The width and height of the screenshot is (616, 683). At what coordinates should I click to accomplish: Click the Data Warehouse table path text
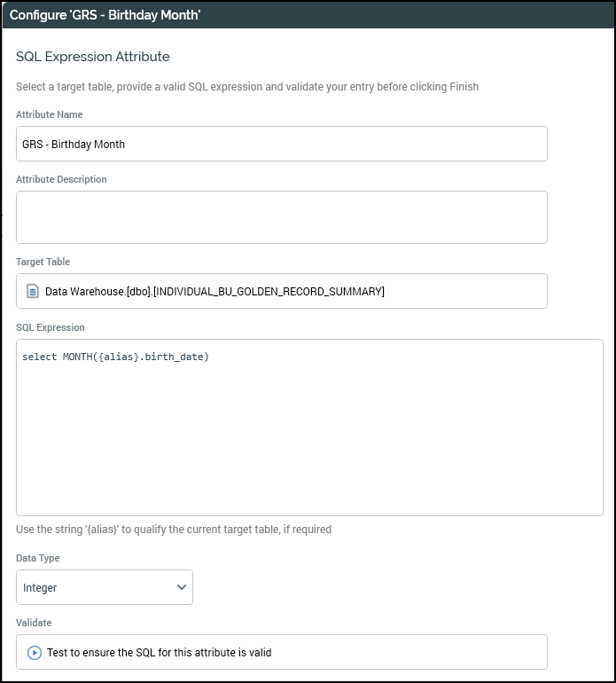214,291
